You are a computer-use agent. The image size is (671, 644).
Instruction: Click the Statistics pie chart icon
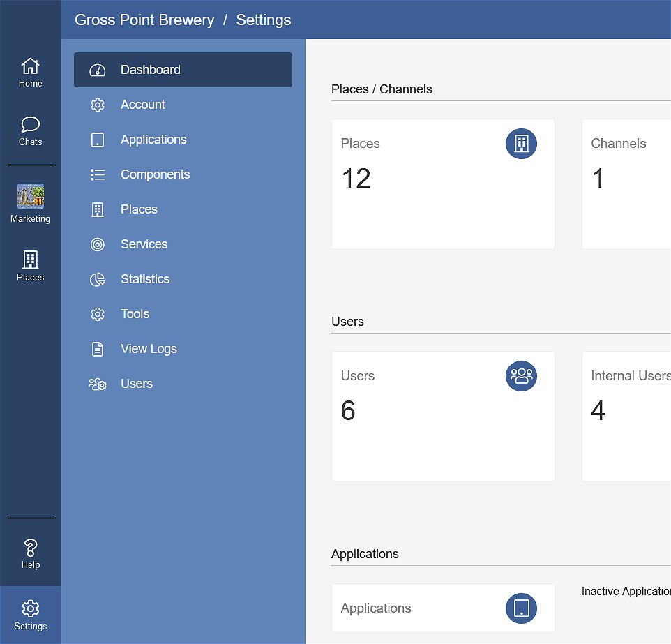(x=98, y=279)
